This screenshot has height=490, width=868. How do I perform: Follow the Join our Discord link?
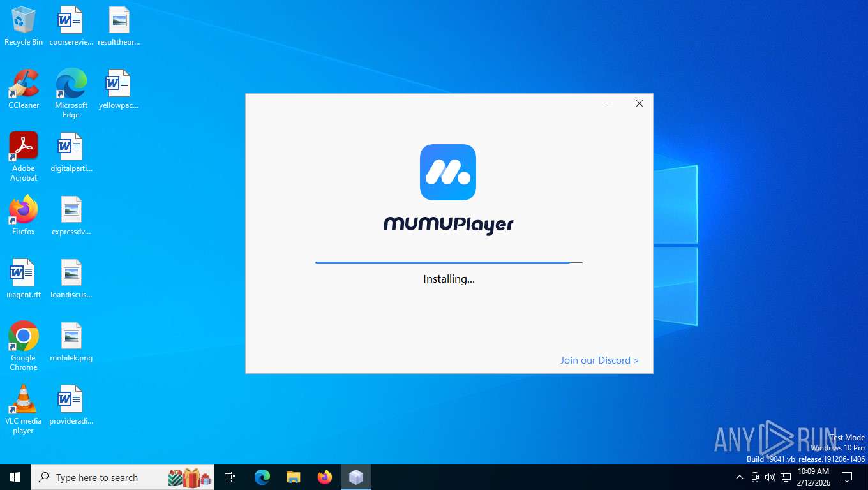(599, 360)
